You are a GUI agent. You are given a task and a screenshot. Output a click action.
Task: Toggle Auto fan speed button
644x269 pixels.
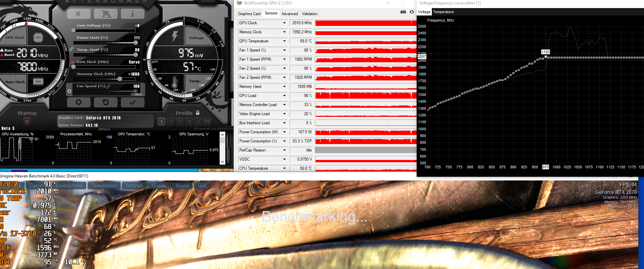[138, 94]
